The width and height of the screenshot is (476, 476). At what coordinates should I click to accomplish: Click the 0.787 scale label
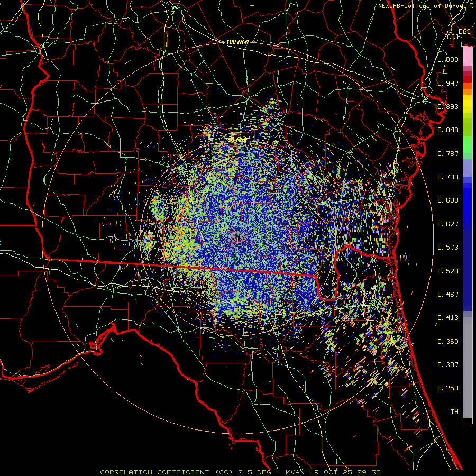[x=448, y=153]
